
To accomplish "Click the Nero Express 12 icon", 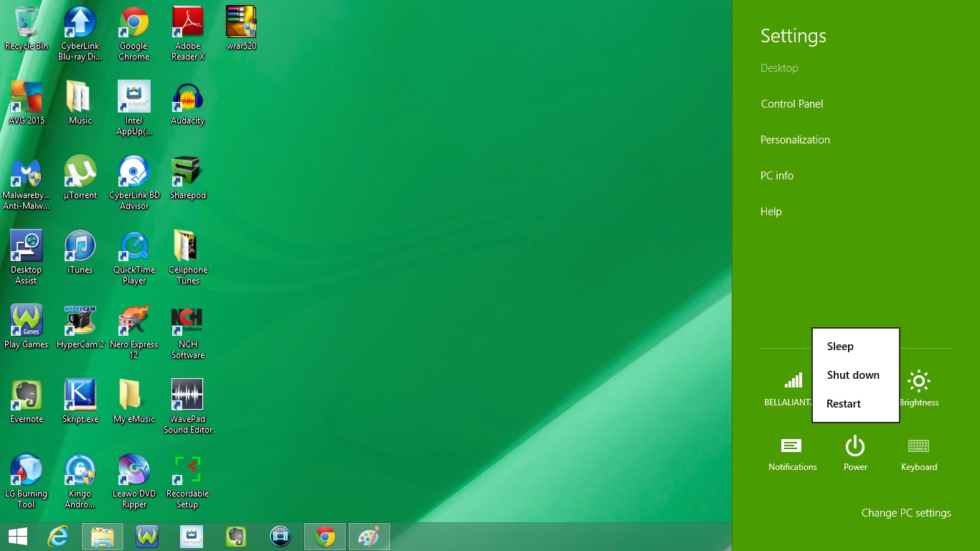I will (134, 332).
